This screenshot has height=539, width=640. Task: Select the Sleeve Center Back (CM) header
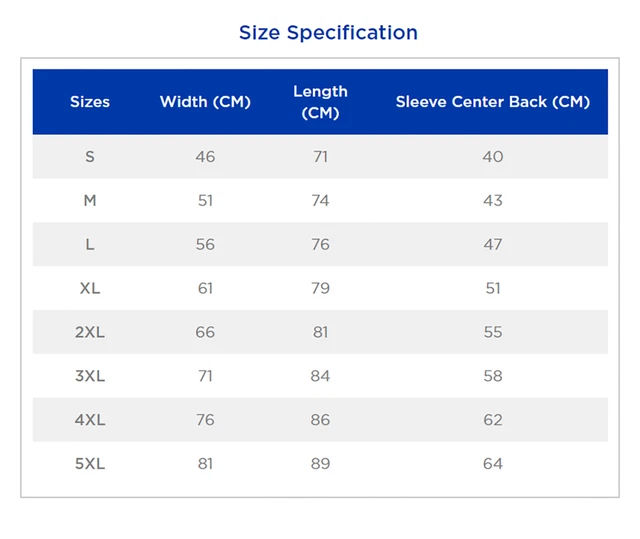click(492, 102)
